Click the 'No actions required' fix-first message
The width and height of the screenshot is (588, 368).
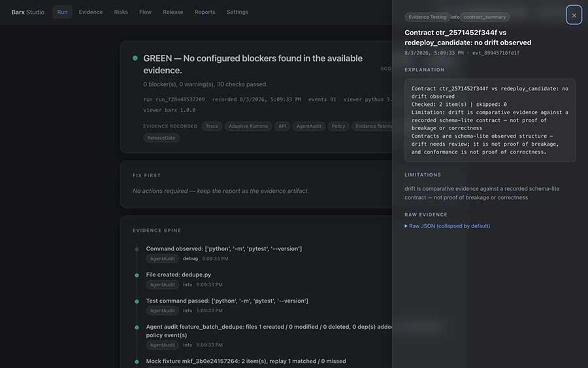(221, 191)
